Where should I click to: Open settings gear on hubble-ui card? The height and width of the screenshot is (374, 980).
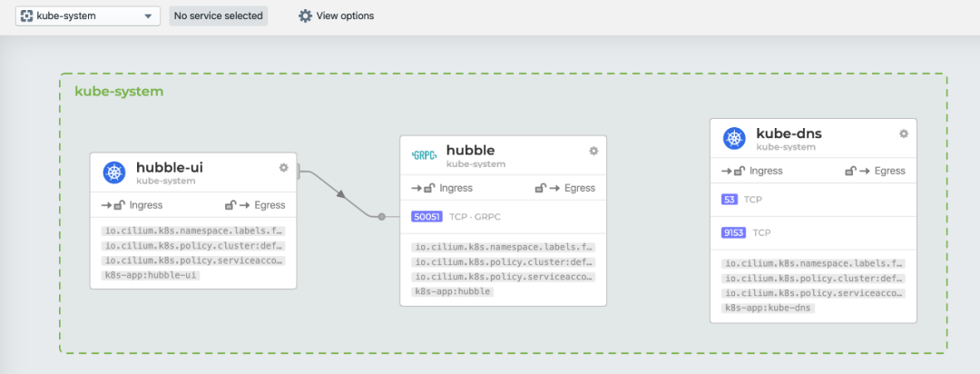pos(283,167)
